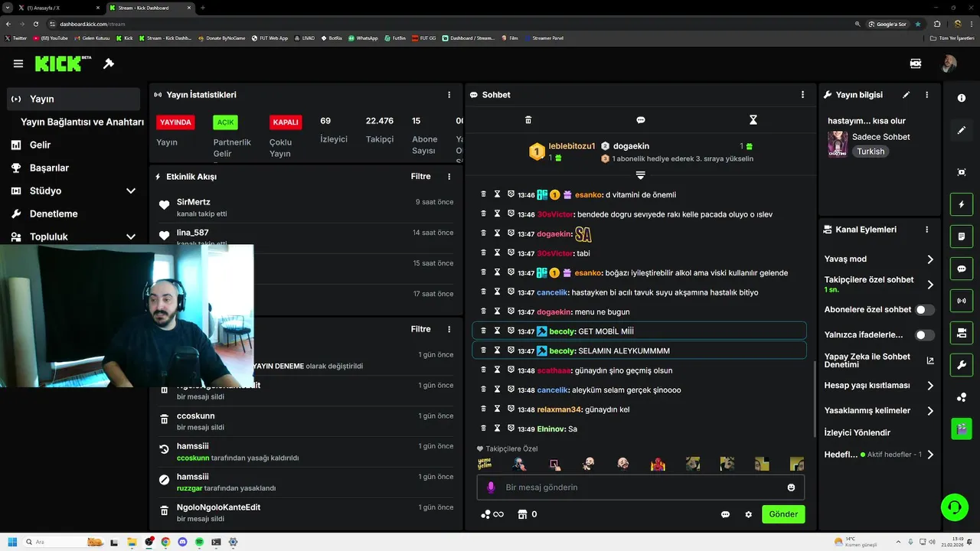
Task: Click the trash icon in the chat toolbar
Action: pyautogui.click(x=528, y=120)
